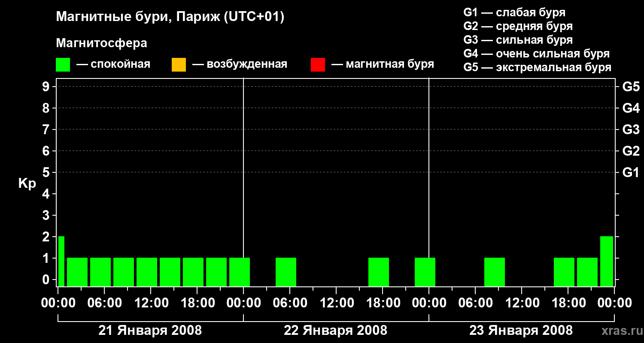Image resolution: width=644 pixels, height=343 pixels.
Task: Click the narrow Kp 2 bar starting 21 Января
Action: (61, 261)
